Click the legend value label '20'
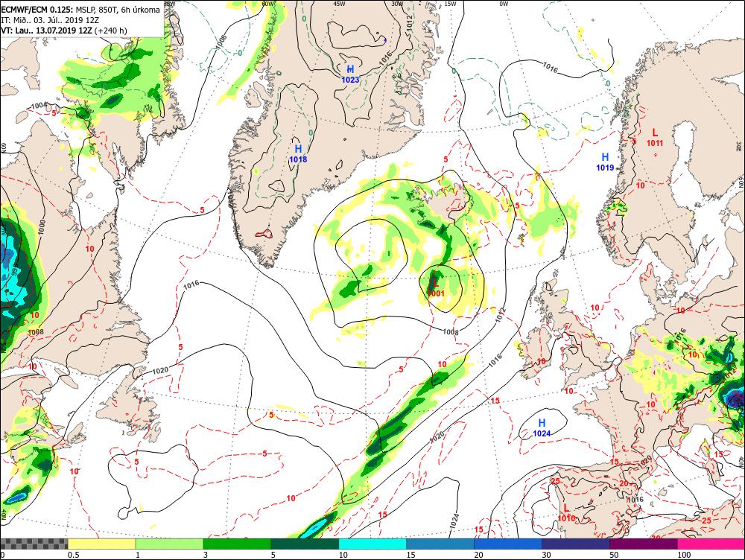 tap(478, 555)
